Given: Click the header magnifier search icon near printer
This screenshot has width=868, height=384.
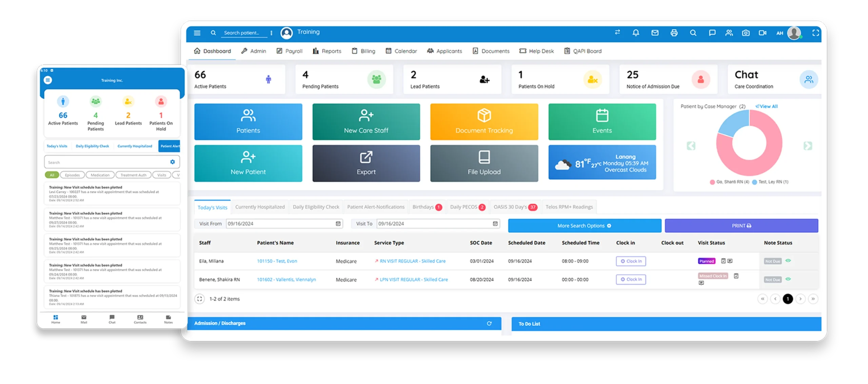Looking at the screenshot, I should pos(693,33).
